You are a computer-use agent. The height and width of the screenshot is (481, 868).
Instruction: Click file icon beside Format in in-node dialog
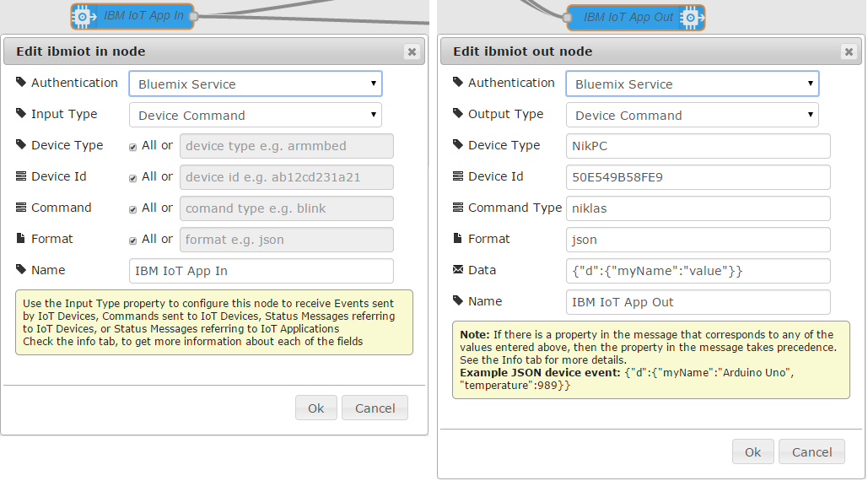(x=21, y=239)
